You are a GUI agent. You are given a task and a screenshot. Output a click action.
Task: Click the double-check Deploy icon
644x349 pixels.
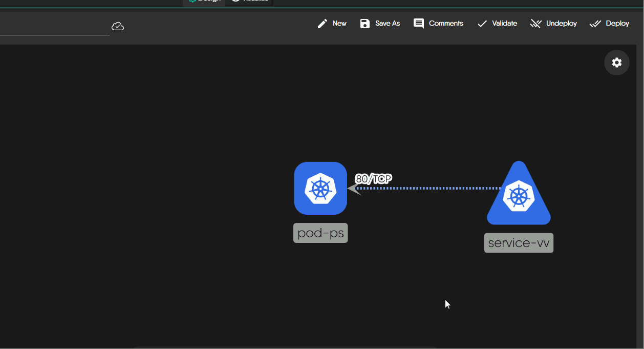tap(595, 23)
